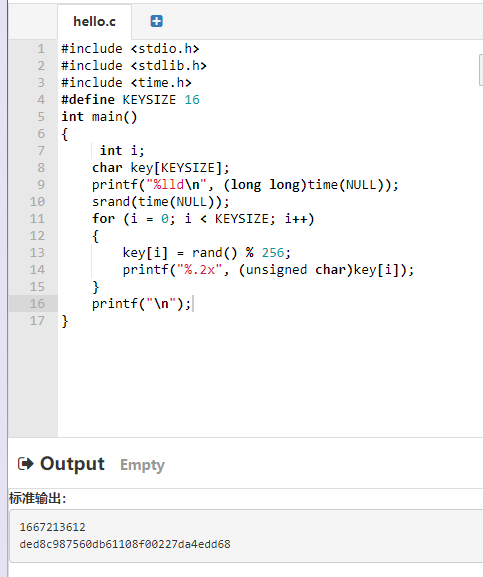Switch to the hello.c tab

(95, 22)
